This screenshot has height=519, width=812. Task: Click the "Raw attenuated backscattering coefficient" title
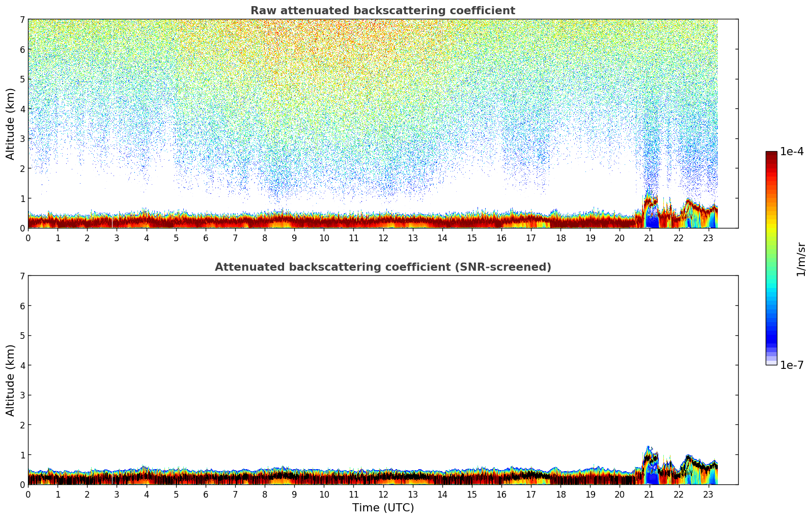point(382,11)
